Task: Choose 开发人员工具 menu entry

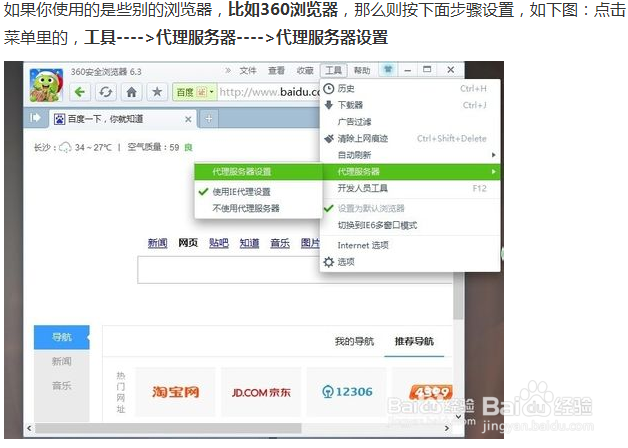Action: 411,188
